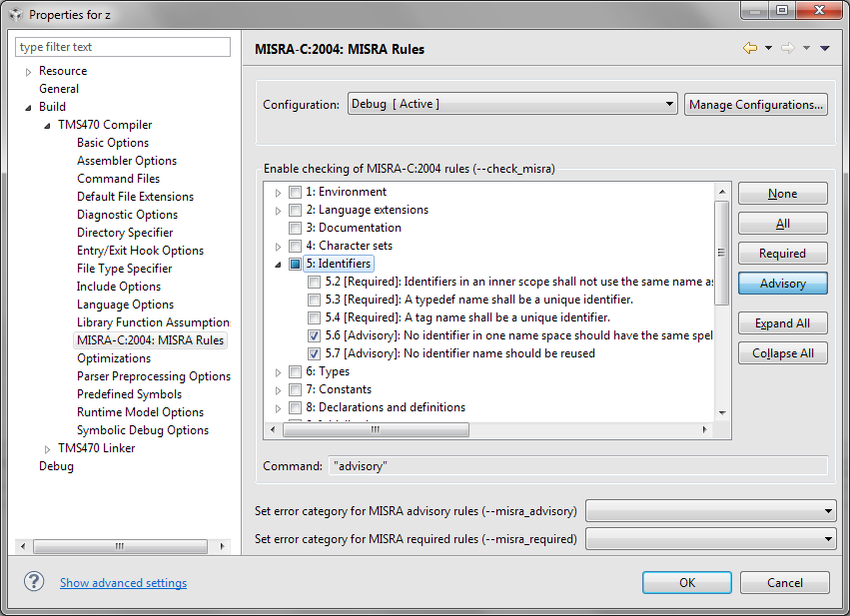Image resolution: width=850 pixels, height=616 pixels.
Task: Expand the 4: Character sets group
Action: pos(278,247)
